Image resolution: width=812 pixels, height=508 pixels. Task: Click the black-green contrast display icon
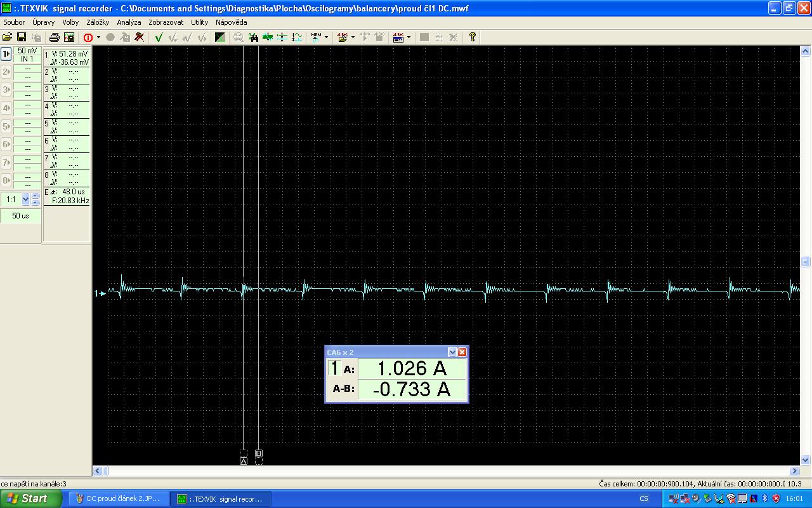219,37
